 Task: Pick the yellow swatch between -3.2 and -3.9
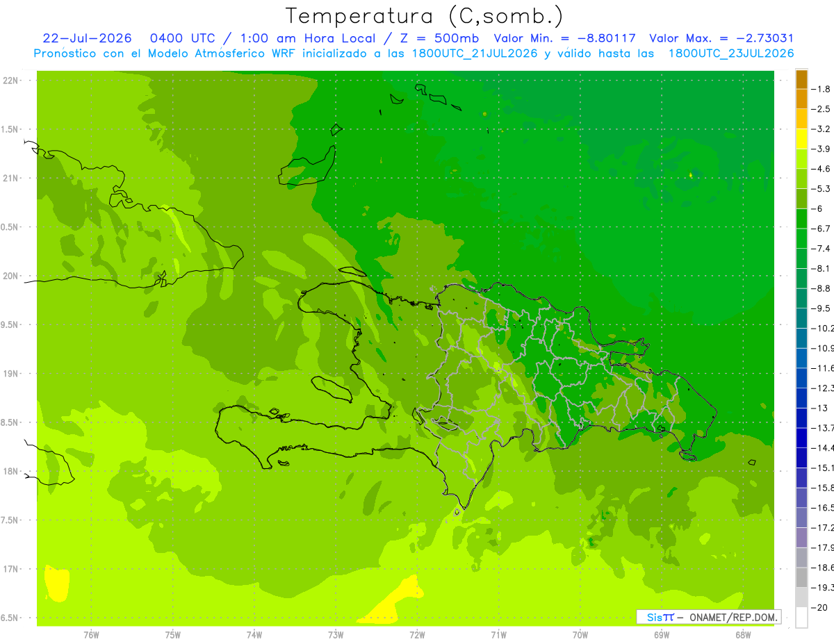point(801,139)
